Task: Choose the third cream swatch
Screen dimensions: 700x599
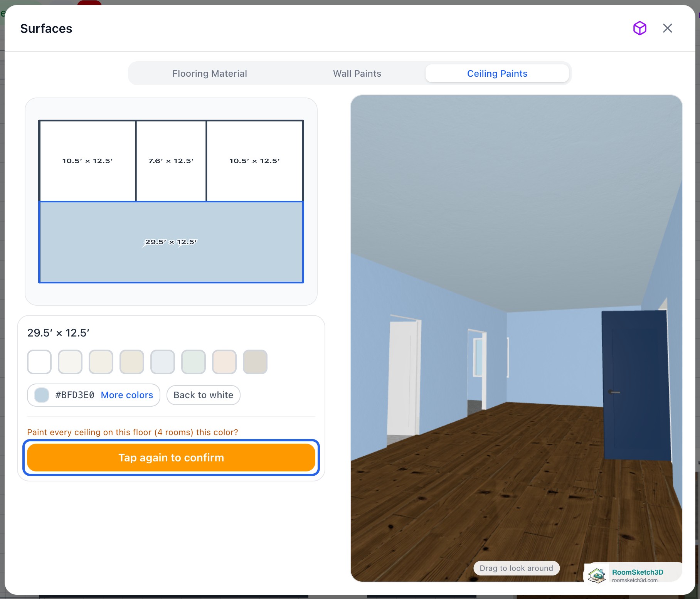Action: [101, 362]
